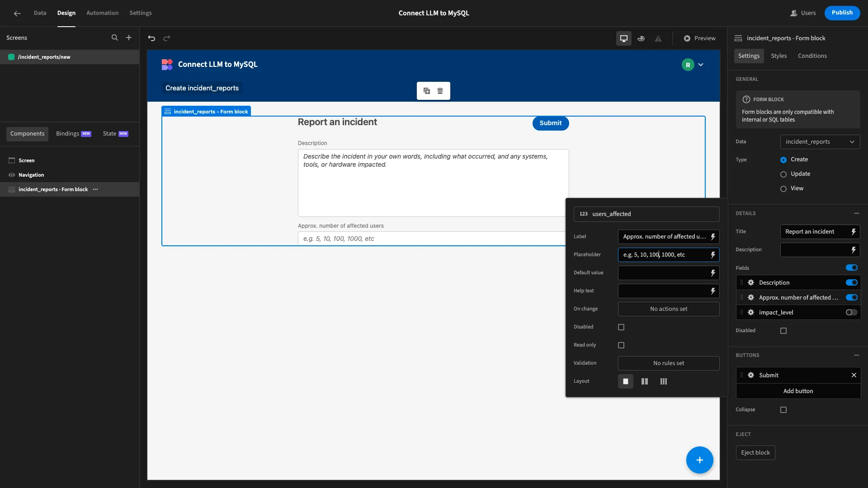The height and width of the screenshot is (488, 868).
Task: Click Users button
Action: [803, 13]
